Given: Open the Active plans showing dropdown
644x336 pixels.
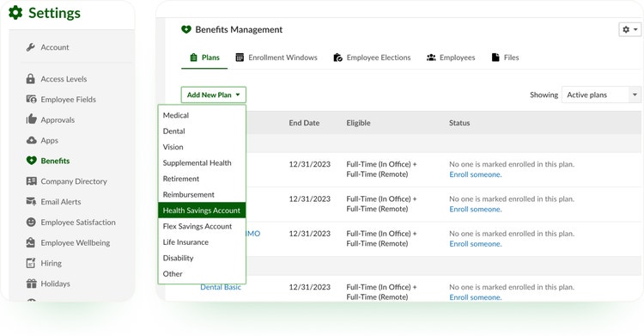Looking at the screenshot, I should (x=601, y=95).
